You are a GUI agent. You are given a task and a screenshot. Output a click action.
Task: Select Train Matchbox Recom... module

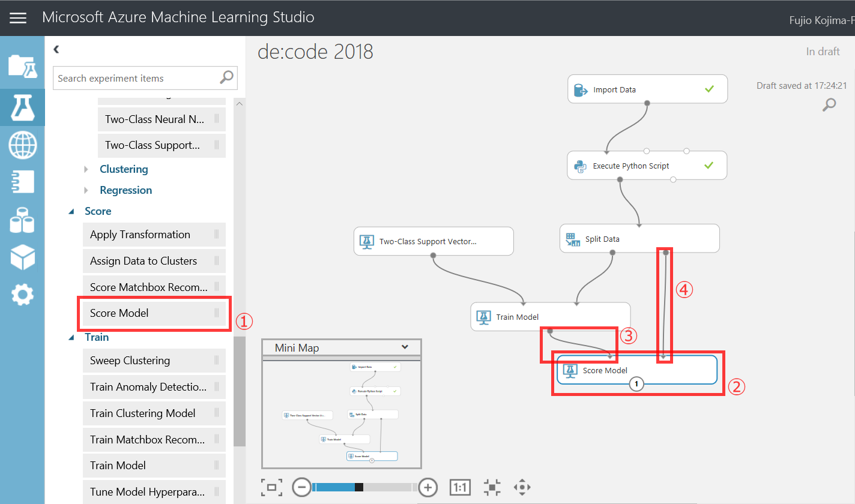point(154,440)
